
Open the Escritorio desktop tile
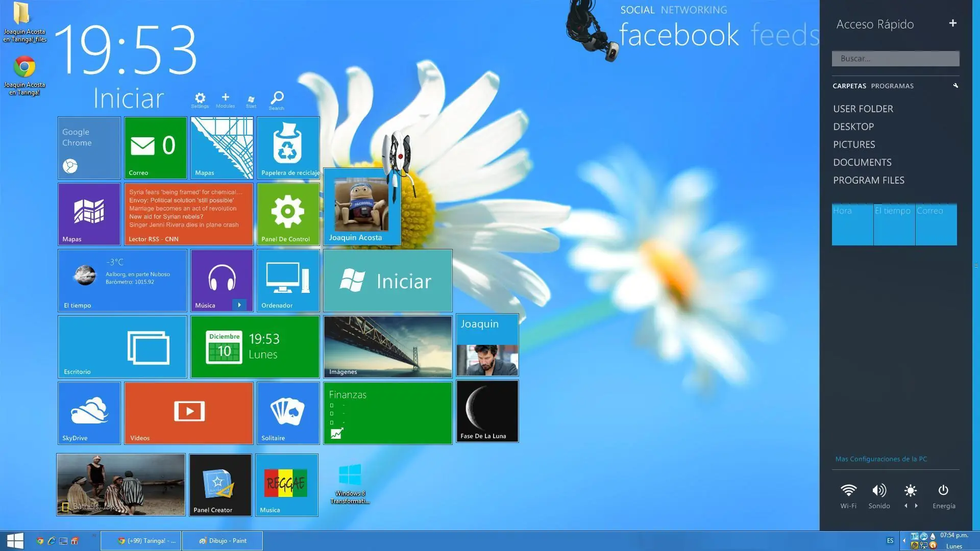coord(122,347)
